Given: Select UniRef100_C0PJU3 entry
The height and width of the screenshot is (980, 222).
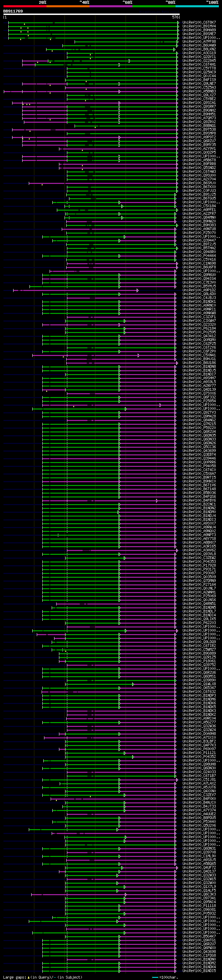Looking at the screenshot, I should [199, 191].
